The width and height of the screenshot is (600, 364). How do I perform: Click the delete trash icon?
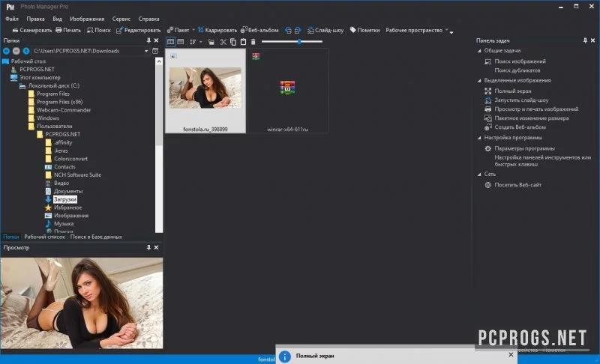pyautogui.click(x=253, y=42)
